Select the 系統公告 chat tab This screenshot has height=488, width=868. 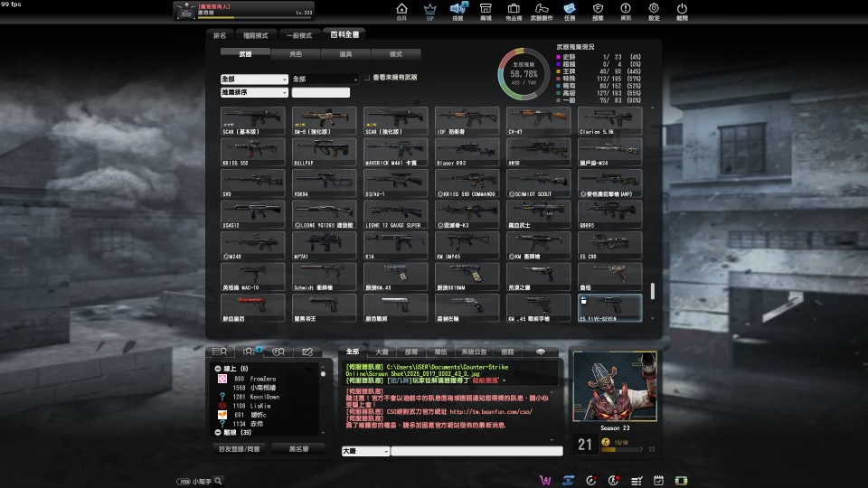[x=475, y=352]
